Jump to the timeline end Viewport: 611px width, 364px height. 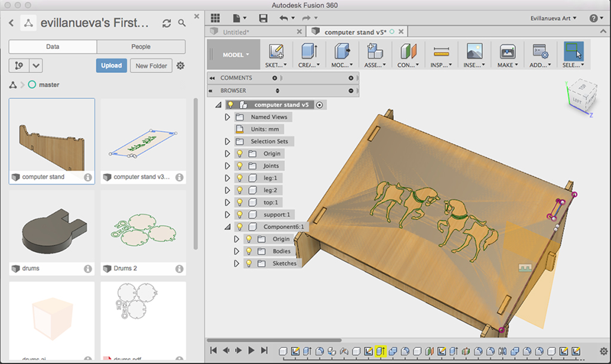coord(264,350)
